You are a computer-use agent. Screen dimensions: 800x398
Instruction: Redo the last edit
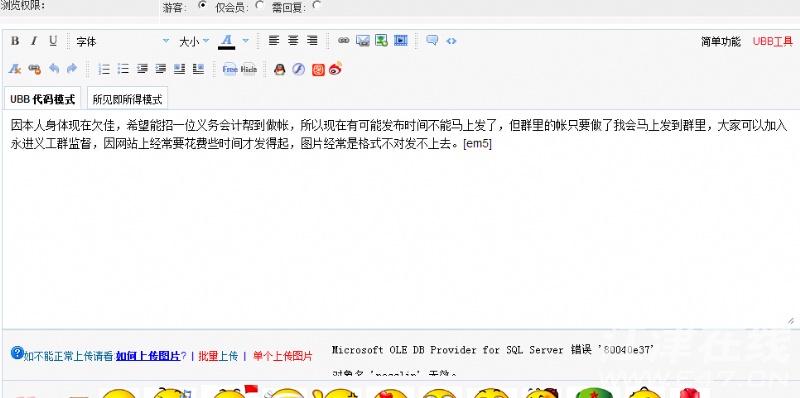(x=72, y=69)
